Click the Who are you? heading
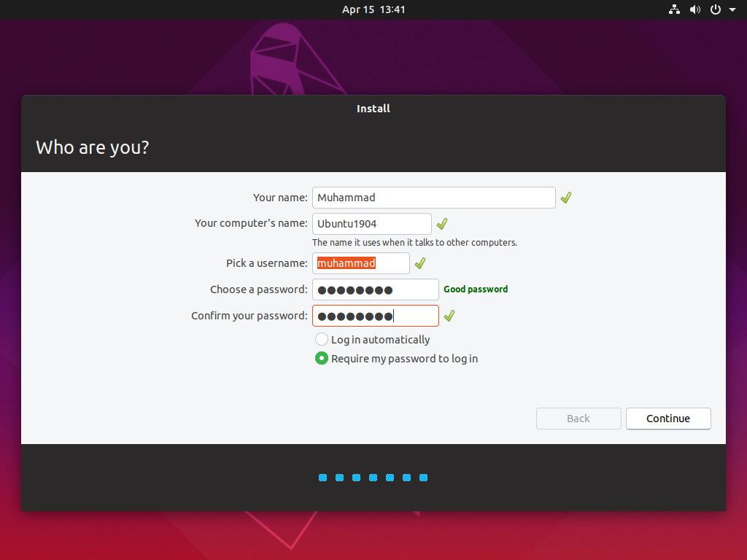 pos(93,147)
